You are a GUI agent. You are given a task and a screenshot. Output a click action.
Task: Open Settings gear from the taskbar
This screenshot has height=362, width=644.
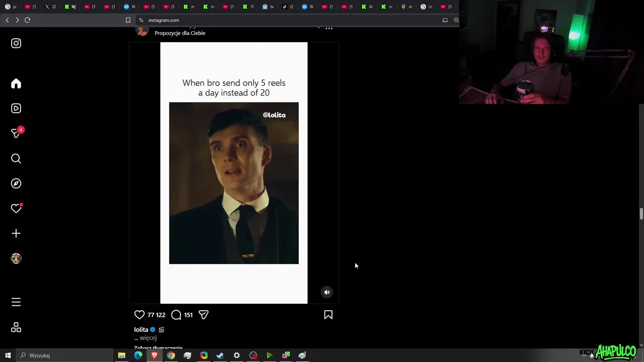click(x=236, y=355)
